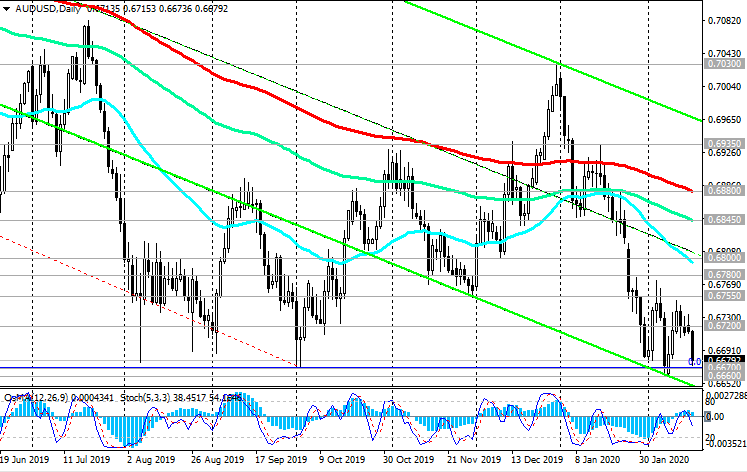
Task: Click the 0.70820 price axis value
Action: tap(725, 20)
